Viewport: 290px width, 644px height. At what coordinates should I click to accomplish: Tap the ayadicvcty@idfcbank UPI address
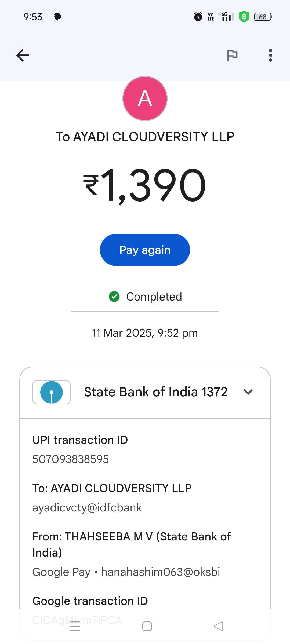tap(87, 507)
